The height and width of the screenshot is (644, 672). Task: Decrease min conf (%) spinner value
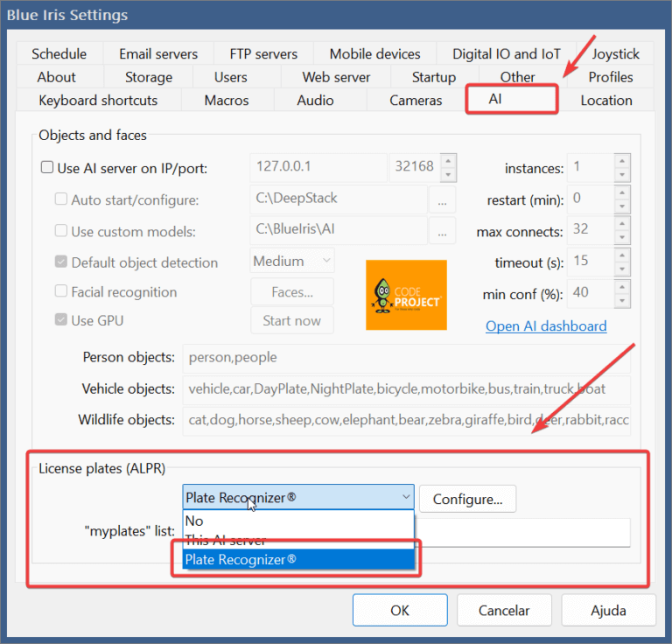click(x=622, y=301)
